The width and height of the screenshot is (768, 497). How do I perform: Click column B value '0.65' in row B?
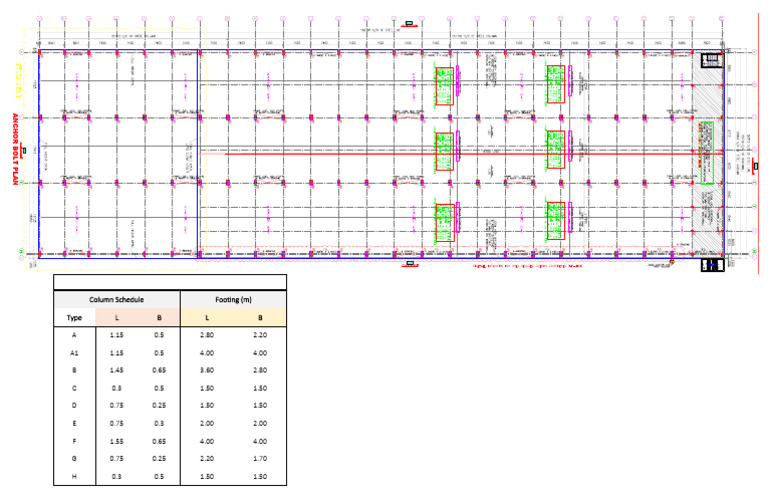point(159,371)
